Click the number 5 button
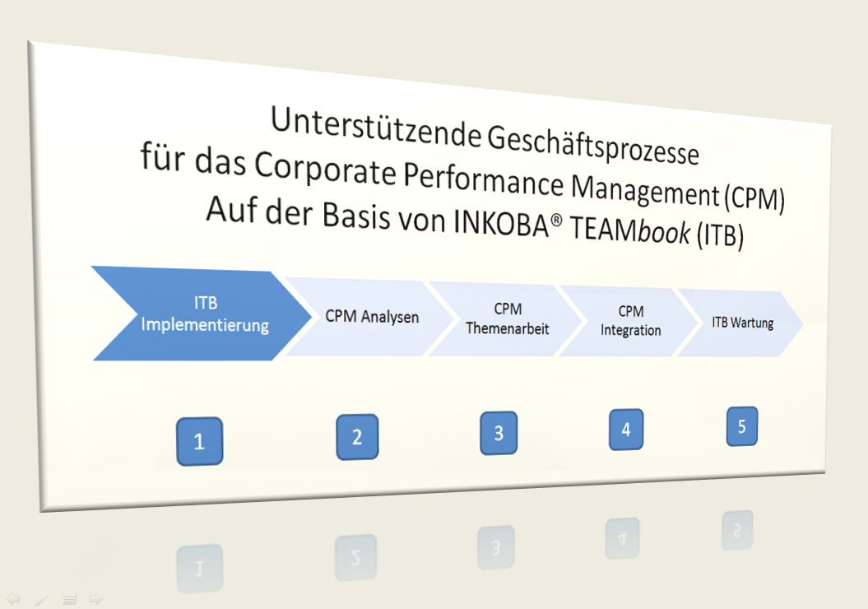 coord(742,426)
